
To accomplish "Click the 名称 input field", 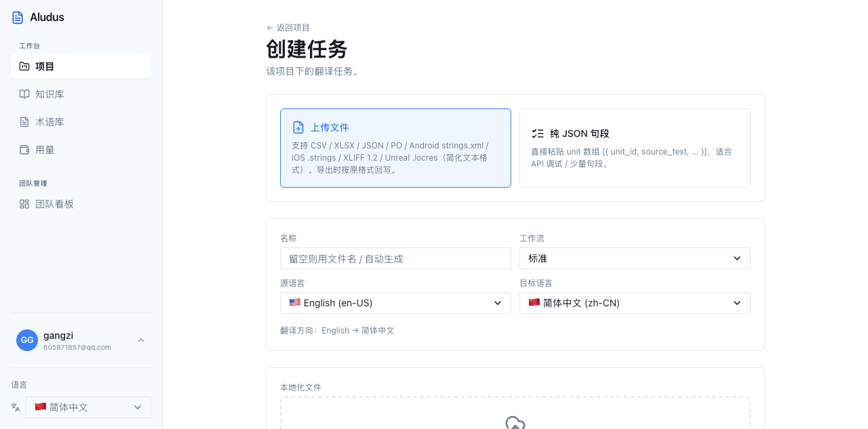I will (x=395, y=258).
